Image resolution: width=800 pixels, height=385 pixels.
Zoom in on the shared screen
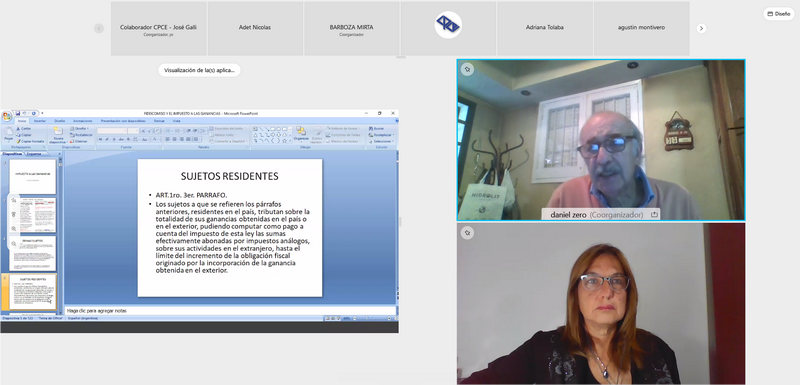[x=14, y=228]
